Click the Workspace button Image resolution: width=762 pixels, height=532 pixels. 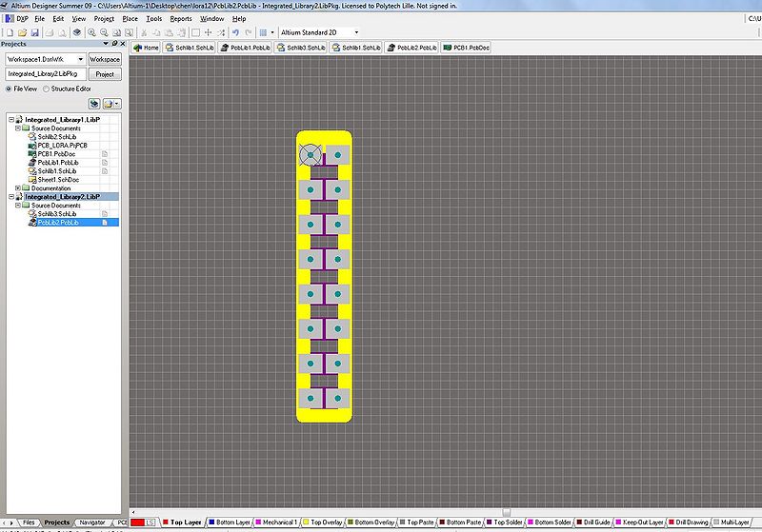coord(105,59)
